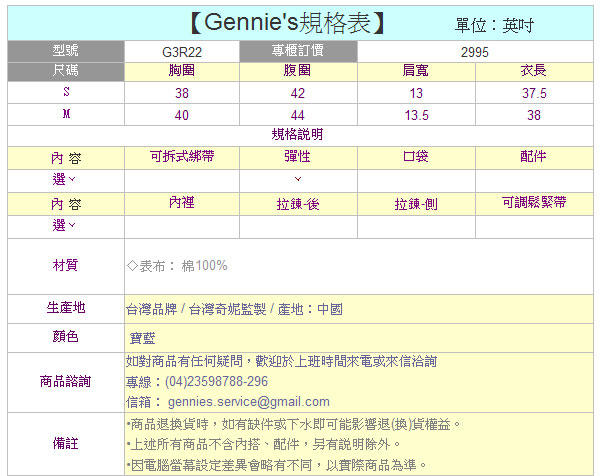Screen dimensions: 600x476
Task: Select the 專櫃訂價 header cell
Action: coord(298,51)
